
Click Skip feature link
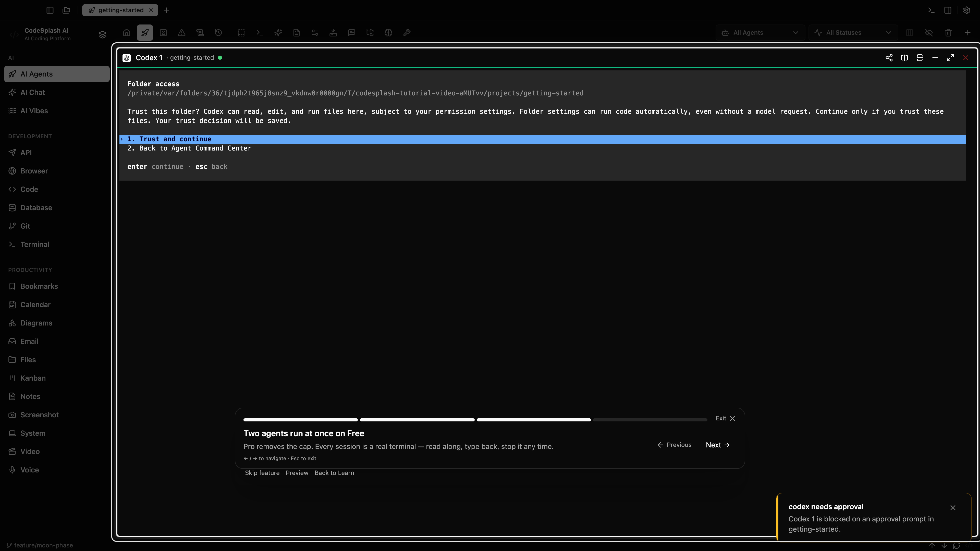(262, 473)
